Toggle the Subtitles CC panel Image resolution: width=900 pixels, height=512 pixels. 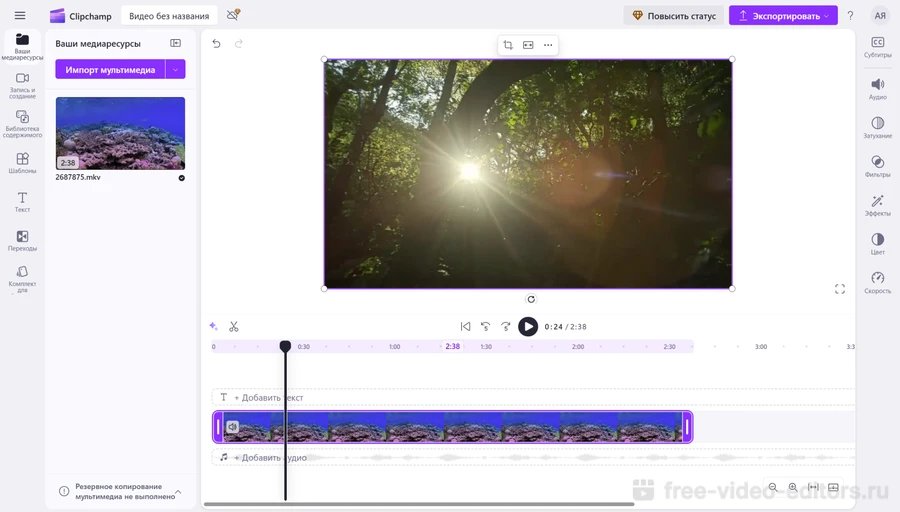[x=877, y=46]
